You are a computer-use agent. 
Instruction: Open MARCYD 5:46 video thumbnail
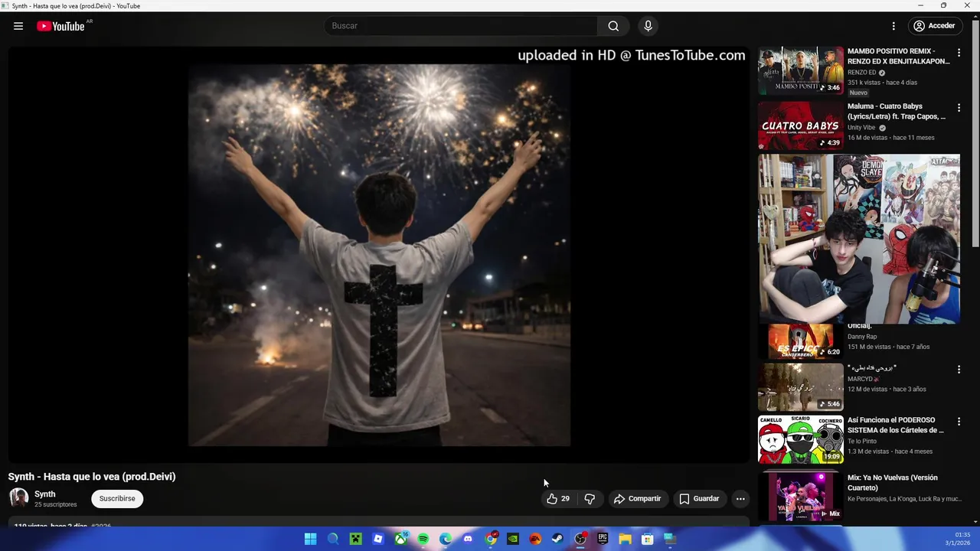[801, 387]
